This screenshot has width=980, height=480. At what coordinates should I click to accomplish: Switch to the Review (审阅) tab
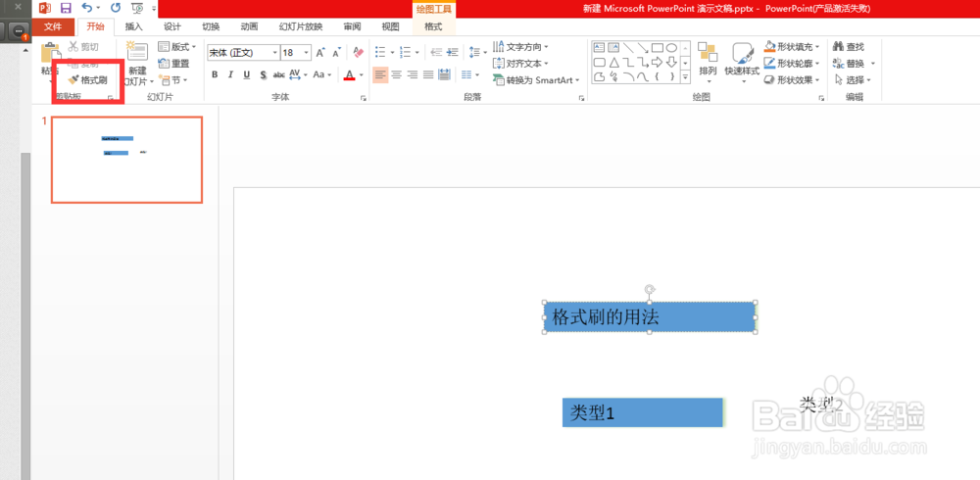click(x=352, y=26)
